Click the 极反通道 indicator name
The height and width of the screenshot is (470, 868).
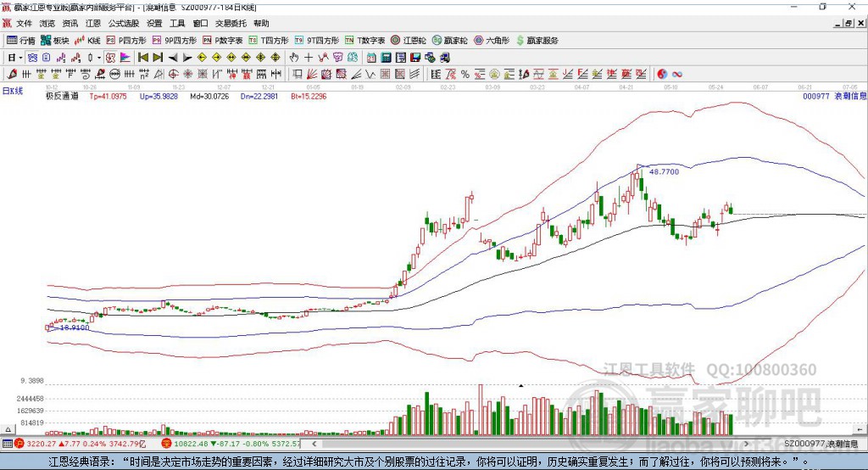[x=63, y=96]
